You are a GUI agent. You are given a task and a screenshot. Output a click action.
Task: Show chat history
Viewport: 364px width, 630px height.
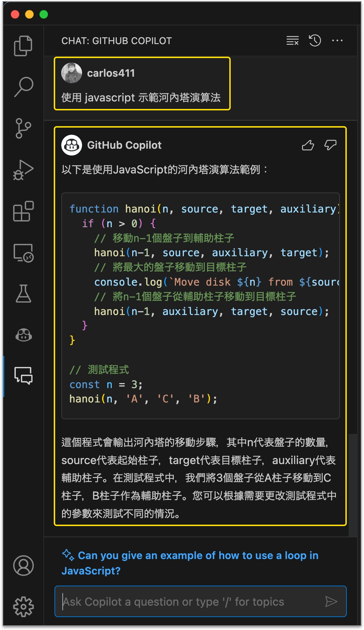[x=315, y=41]
